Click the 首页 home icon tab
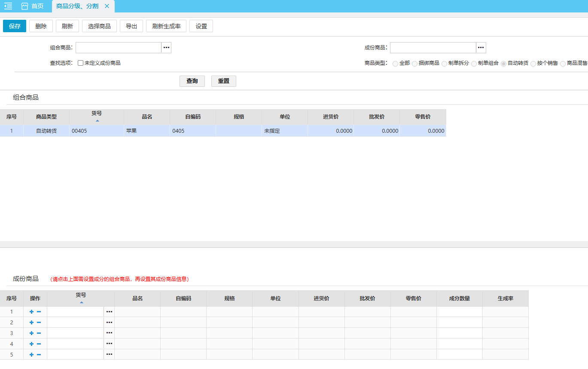Viewport: 588px width, 369px height. 32,6
